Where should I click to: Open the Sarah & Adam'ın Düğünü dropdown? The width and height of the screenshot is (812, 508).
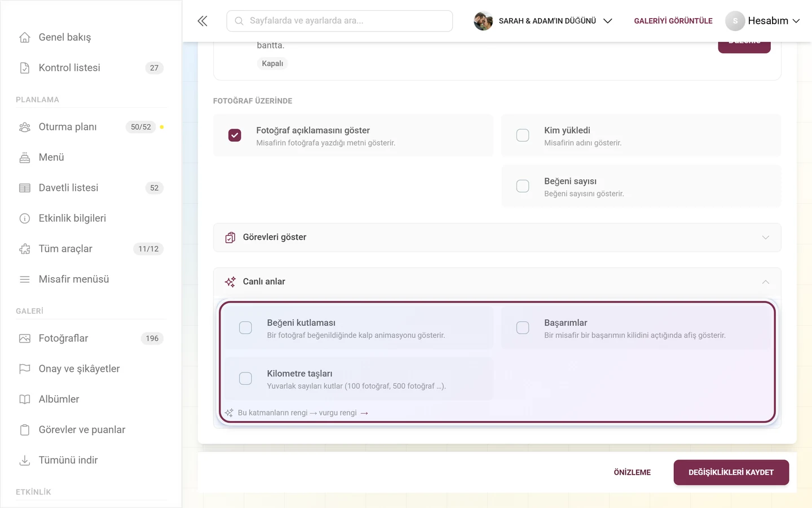[543, 21]
